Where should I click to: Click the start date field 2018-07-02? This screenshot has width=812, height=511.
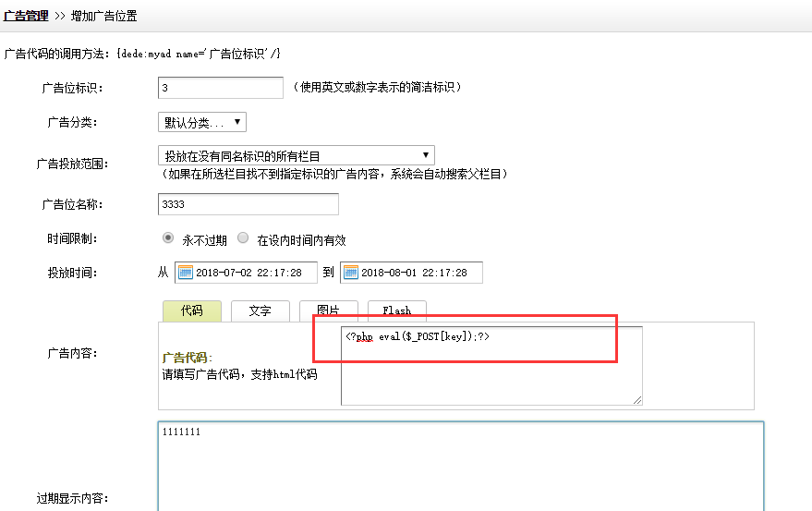[x=246, y=273]
